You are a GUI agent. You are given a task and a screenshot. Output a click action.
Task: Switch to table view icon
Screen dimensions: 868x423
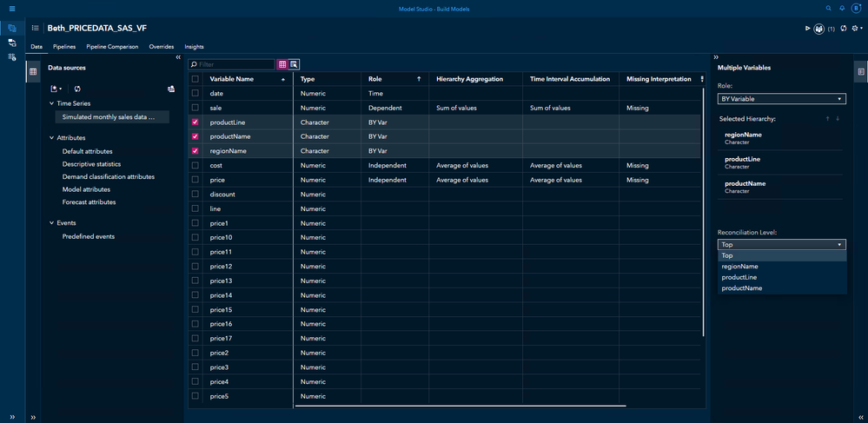click(x=282, y=64)
